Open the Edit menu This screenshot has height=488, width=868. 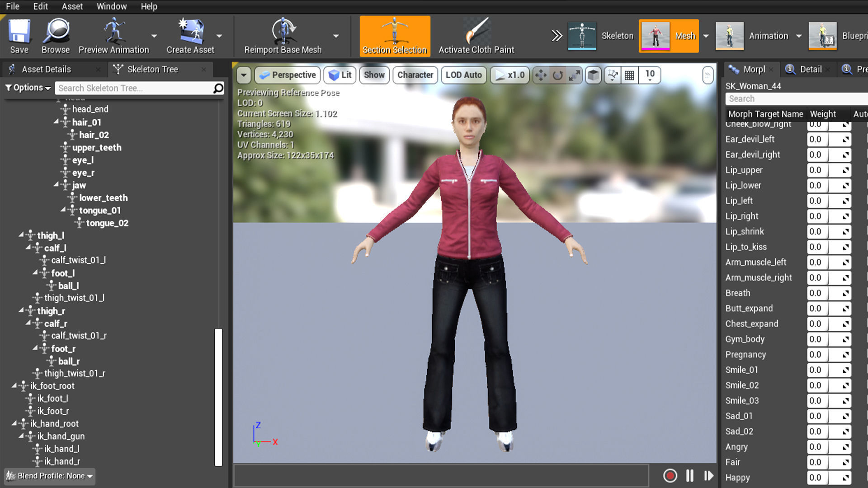[40, 6]
